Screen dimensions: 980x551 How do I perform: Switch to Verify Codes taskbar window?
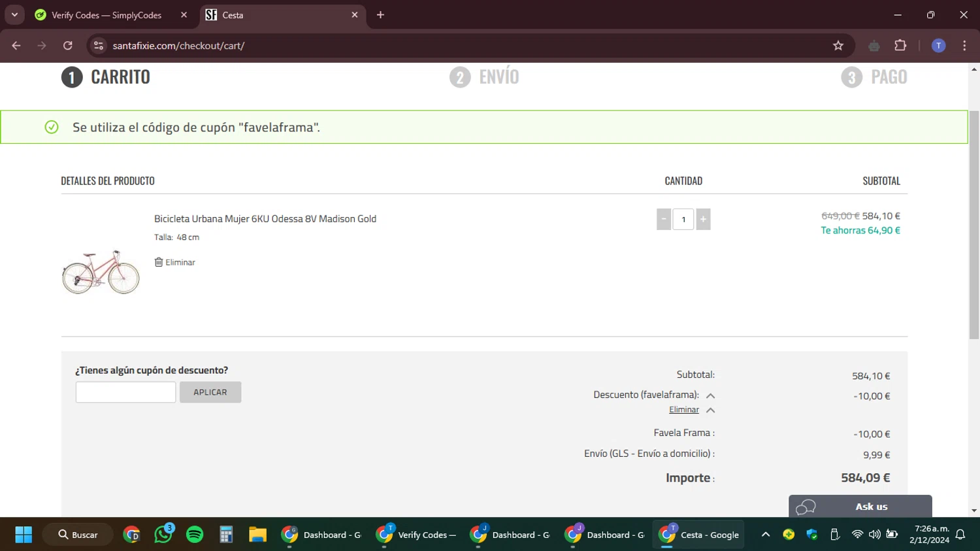416,535
